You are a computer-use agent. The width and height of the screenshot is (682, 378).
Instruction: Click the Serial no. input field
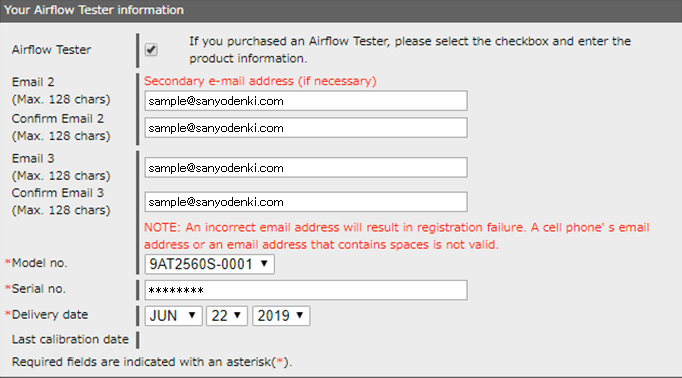(x=306, y=290)
